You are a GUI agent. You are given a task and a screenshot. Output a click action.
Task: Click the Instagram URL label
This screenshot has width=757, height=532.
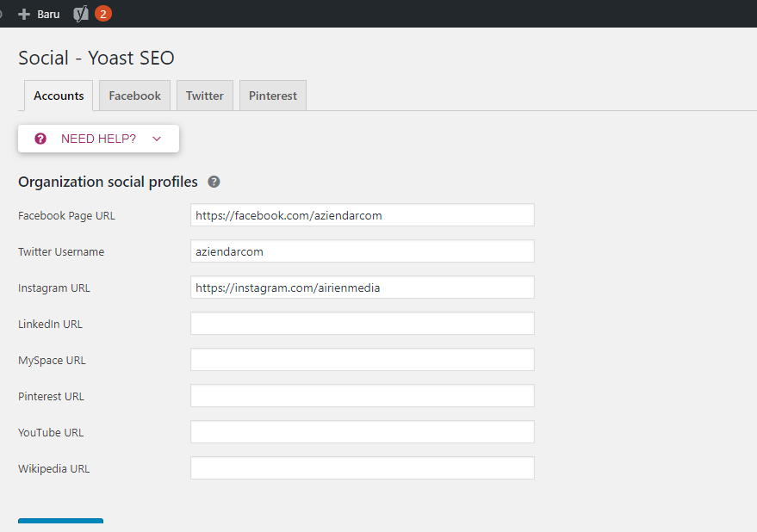[x=54, y=288]
